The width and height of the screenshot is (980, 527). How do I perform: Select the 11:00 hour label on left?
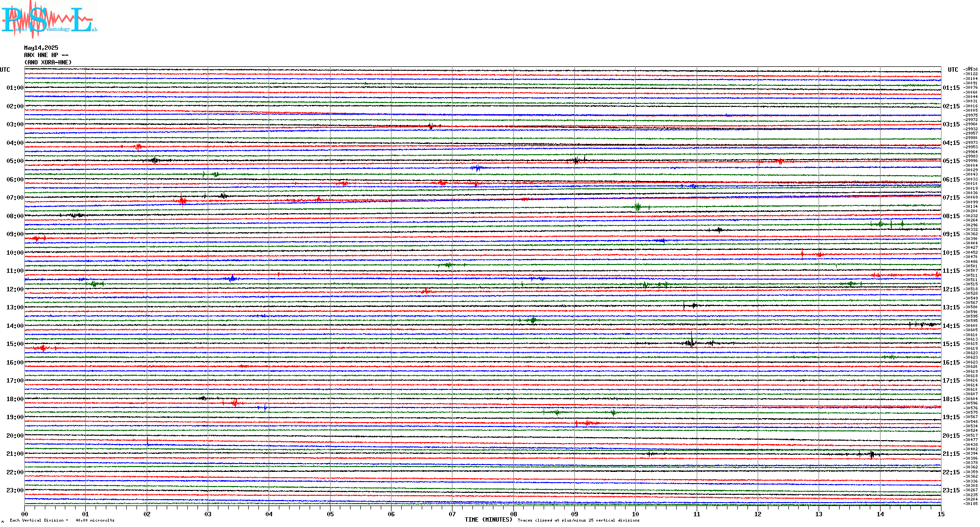point(15,271)
